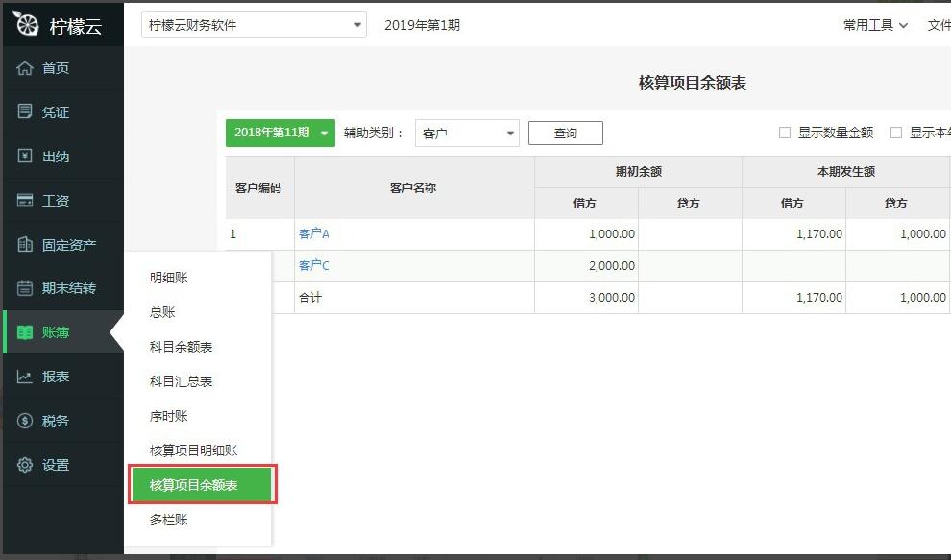Screen dimensions: 951x560
Task: Click the 设置 gear icon in sidebar
Action: (x=25, y=465)
